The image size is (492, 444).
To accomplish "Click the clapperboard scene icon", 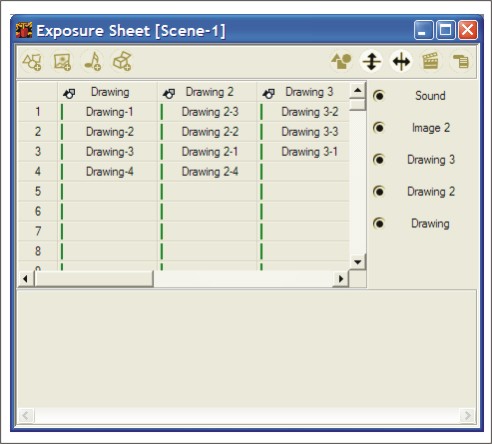I will [430, 62].
